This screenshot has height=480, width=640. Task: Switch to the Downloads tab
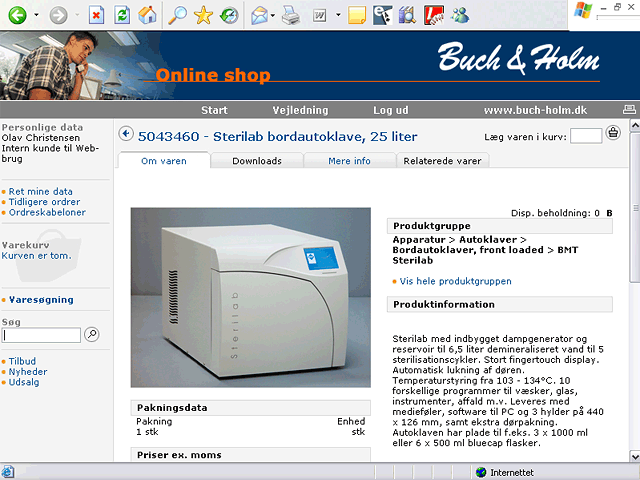257,161
